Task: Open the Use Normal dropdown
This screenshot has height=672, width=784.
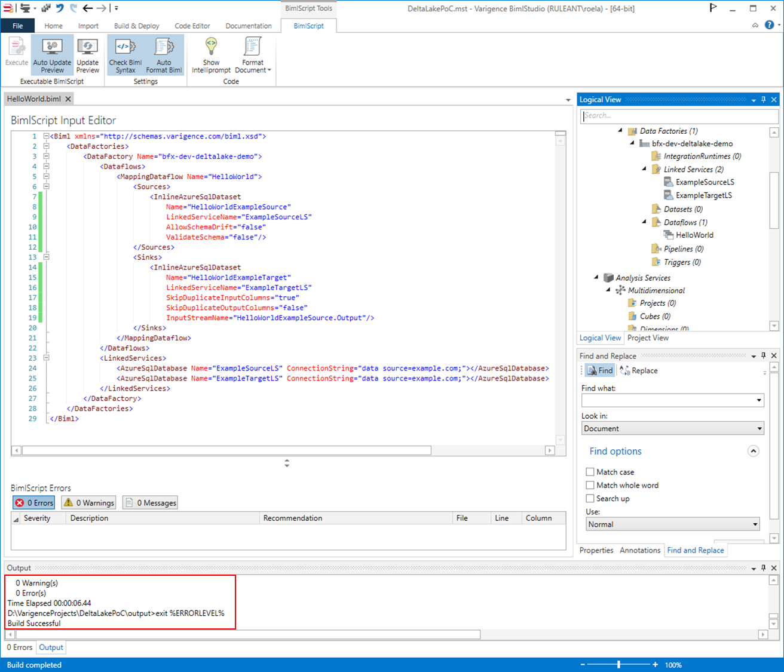Action: 673,524
